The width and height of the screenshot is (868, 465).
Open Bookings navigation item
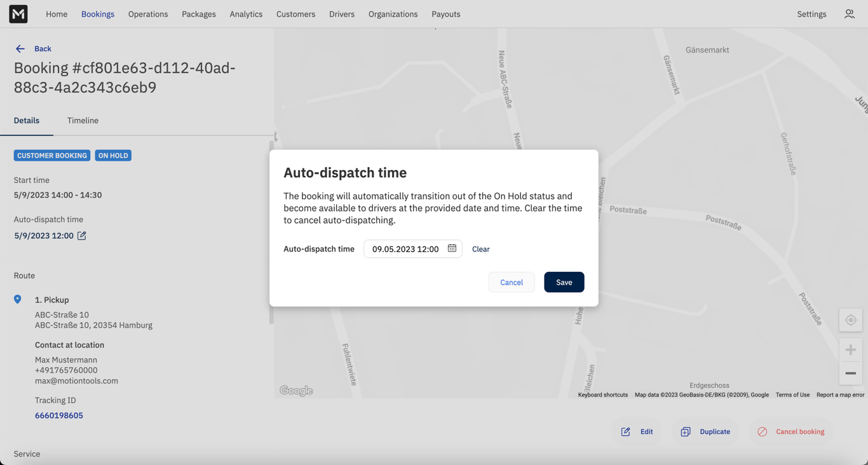click(x=98, y=14)
